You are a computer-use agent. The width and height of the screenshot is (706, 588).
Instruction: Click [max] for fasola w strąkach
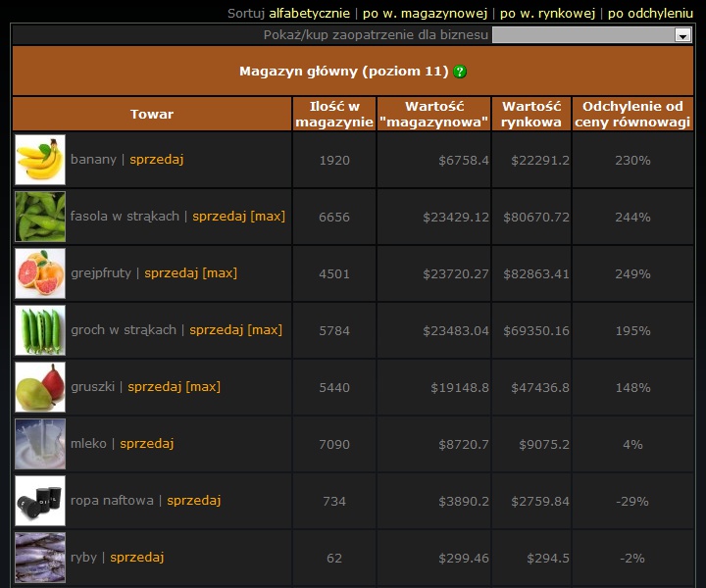point(268,216)
